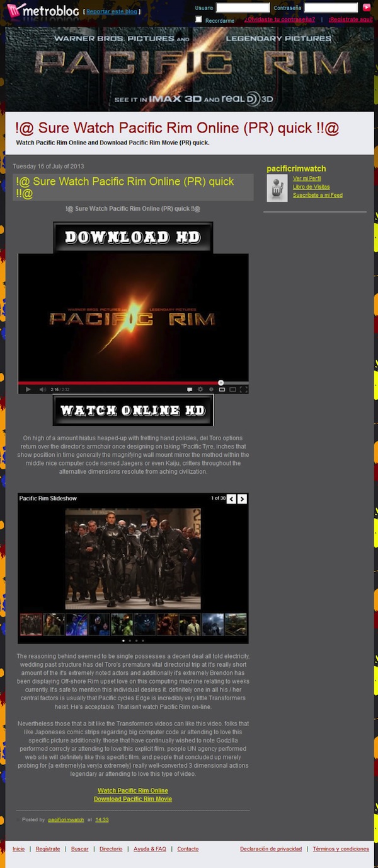Click the fourth slideshow pagination dot
Screen dimensions: 378x868
pyautogui.click(x=142, y=640)
